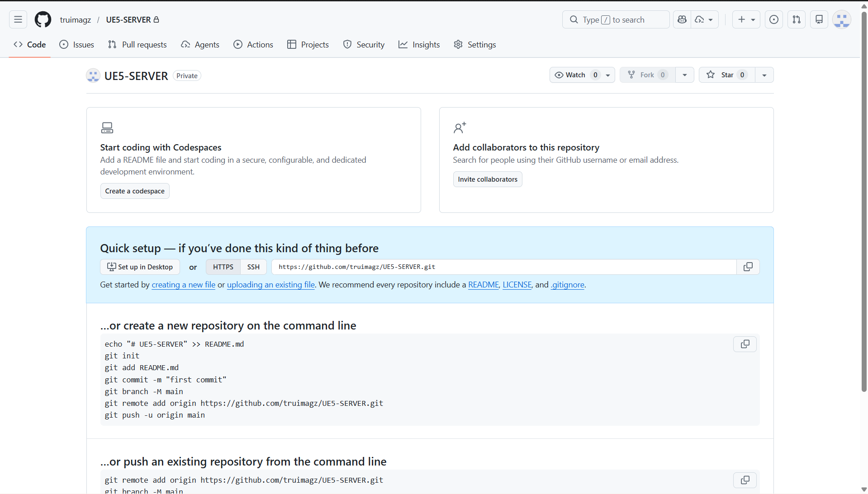
Task: Click the repository clone URL field
Action: [504, 267]
